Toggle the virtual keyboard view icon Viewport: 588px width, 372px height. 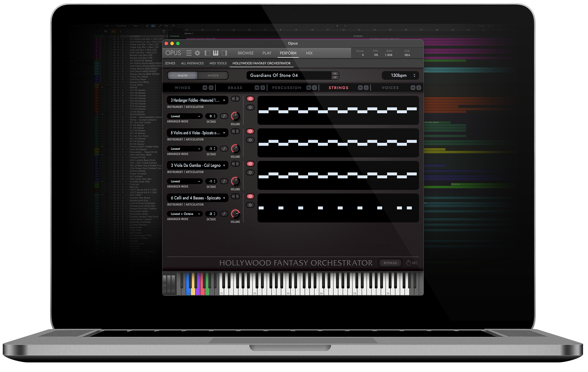pos(215,53)
